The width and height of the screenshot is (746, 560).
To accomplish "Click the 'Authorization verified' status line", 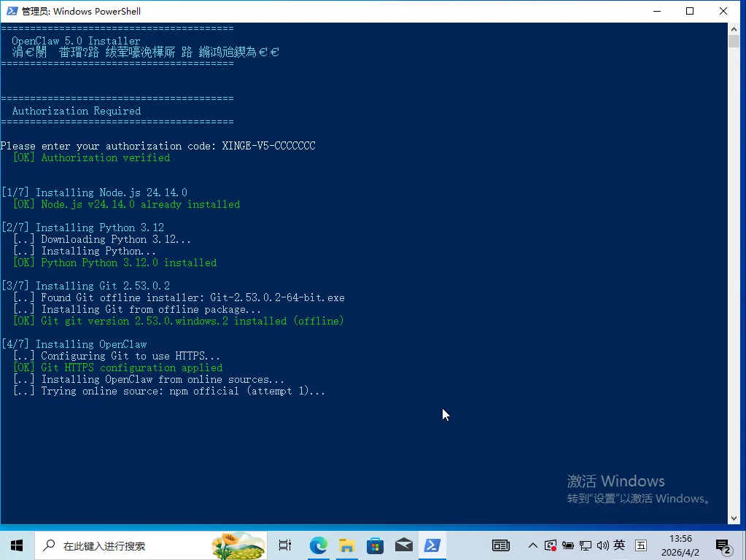I will (91, 157).
